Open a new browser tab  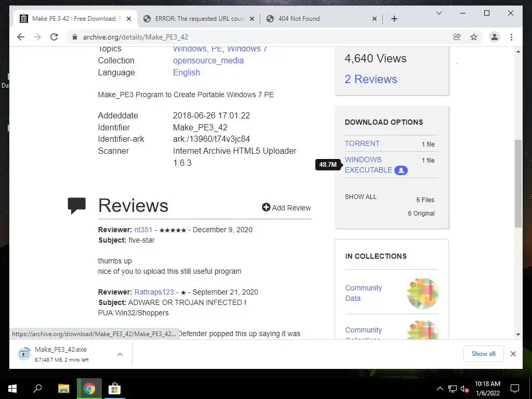(x=394, y=19)
